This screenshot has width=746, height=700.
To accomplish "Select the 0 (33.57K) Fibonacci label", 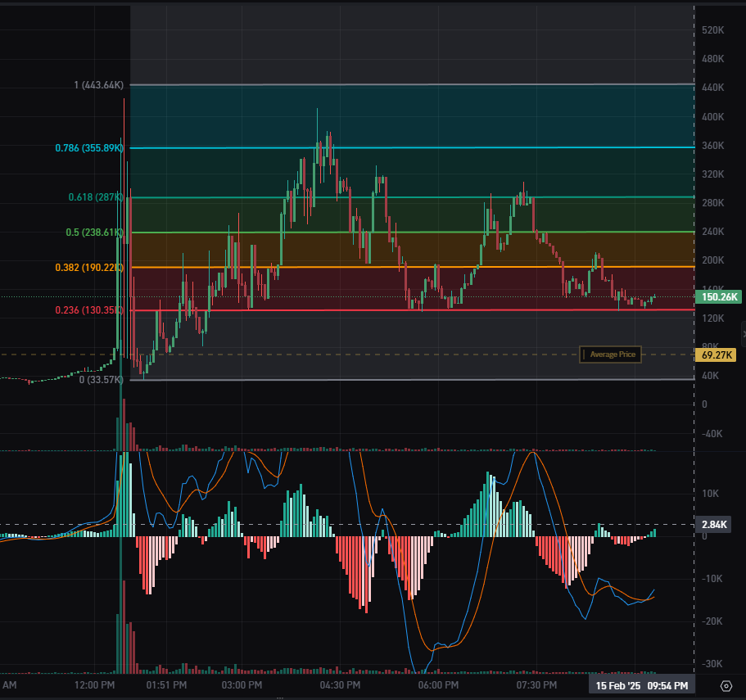I will (x=101, y=380).
